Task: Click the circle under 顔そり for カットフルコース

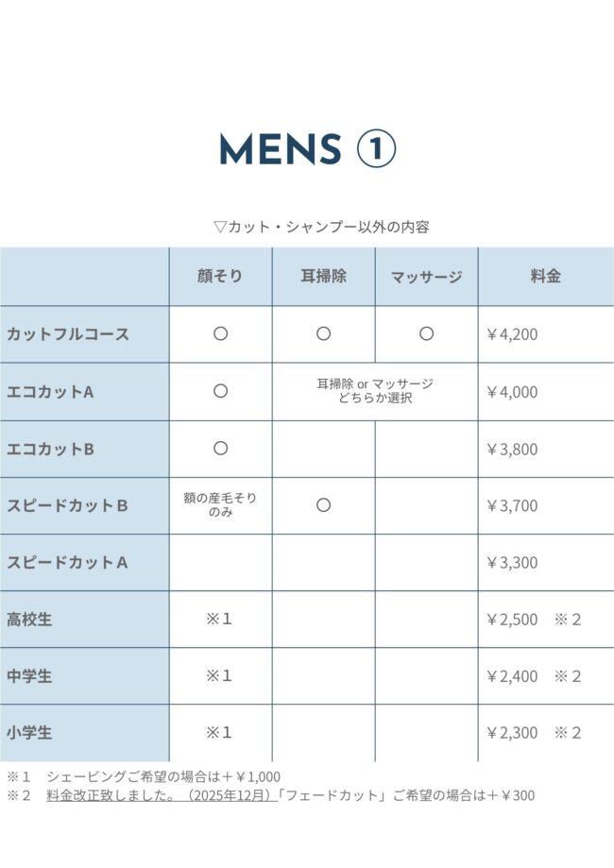Action: point(220,333)
